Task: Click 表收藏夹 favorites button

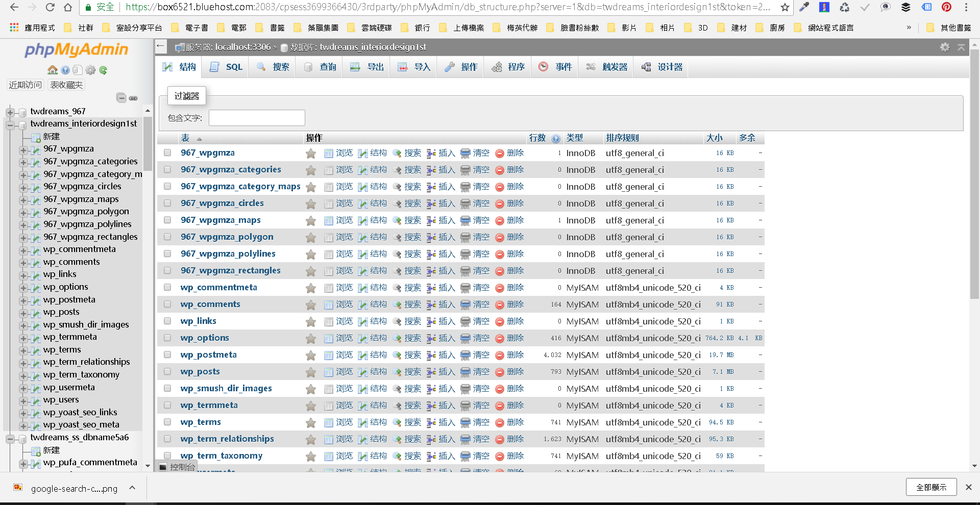Action: pos(66,85)
